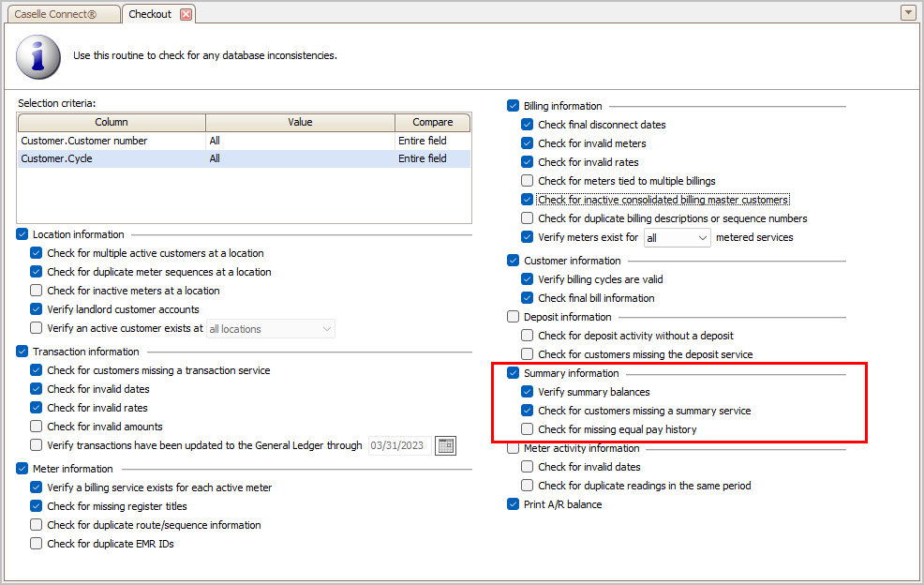Toggle Verify landlord customer accounts
924x585 pixels.
point(37,309)
